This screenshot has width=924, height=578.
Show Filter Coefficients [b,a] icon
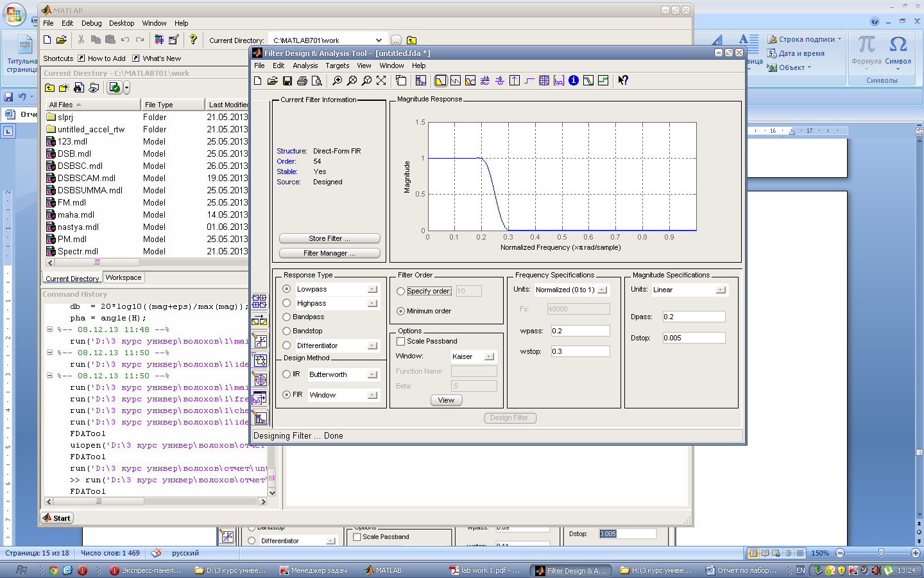tap(558, 80)
